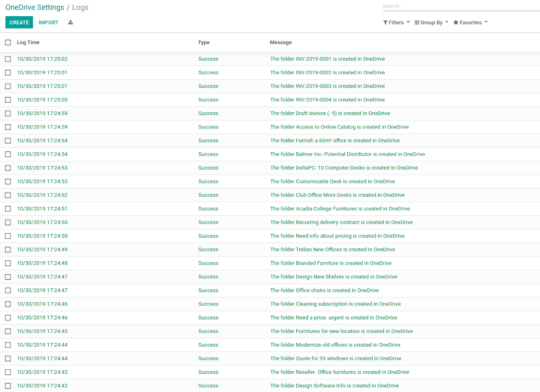The height and width of the screenshot is (392, 540).
Task: Open the Access to Online Catalog message
Action: tap(339, 127)
